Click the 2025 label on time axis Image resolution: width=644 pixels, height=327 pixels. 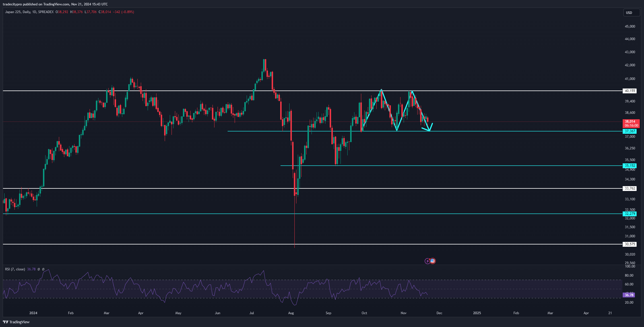(x=477, y=313)
